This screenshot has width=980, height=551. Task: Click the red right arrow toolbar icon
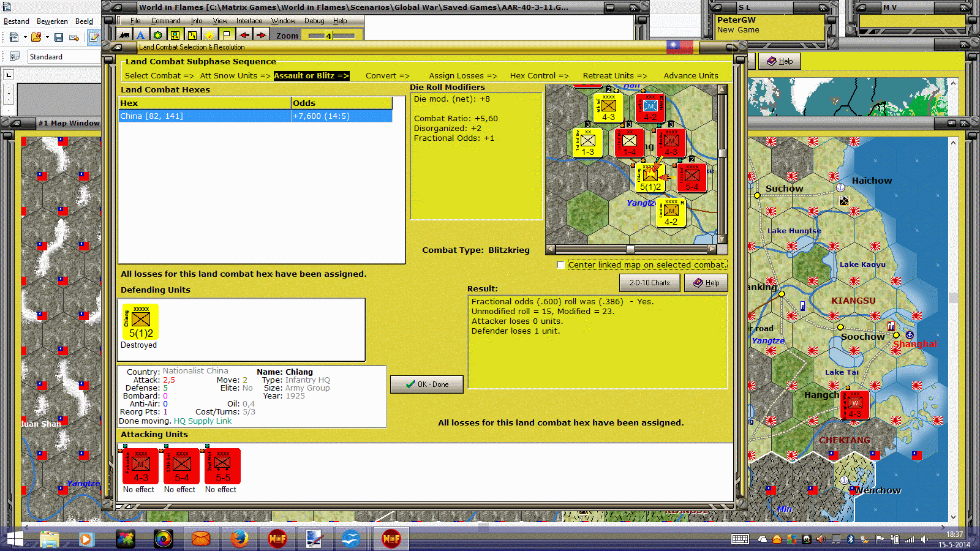click(261, 36)
